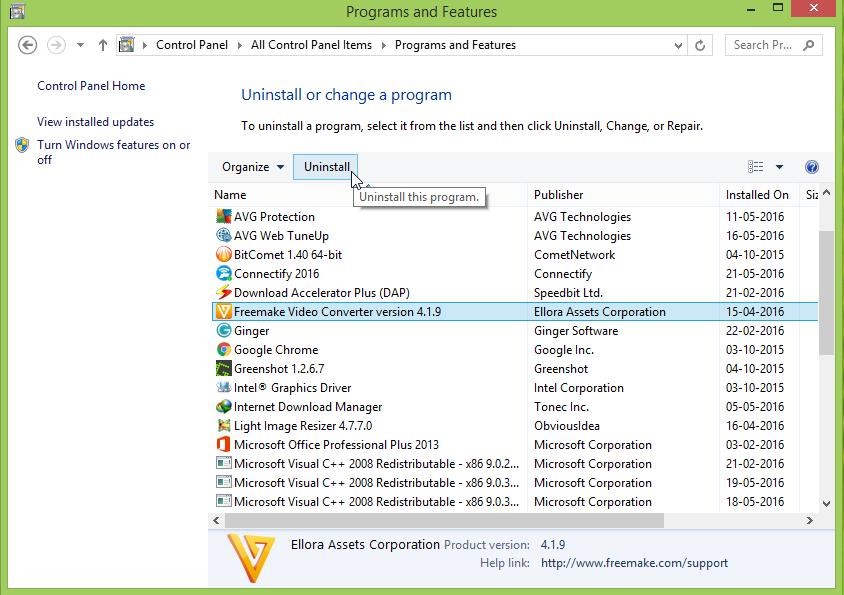Click All Control Panel Items breadcrumb
The width and height of the screenshot is (844, 595).
[x=311, y=45]
